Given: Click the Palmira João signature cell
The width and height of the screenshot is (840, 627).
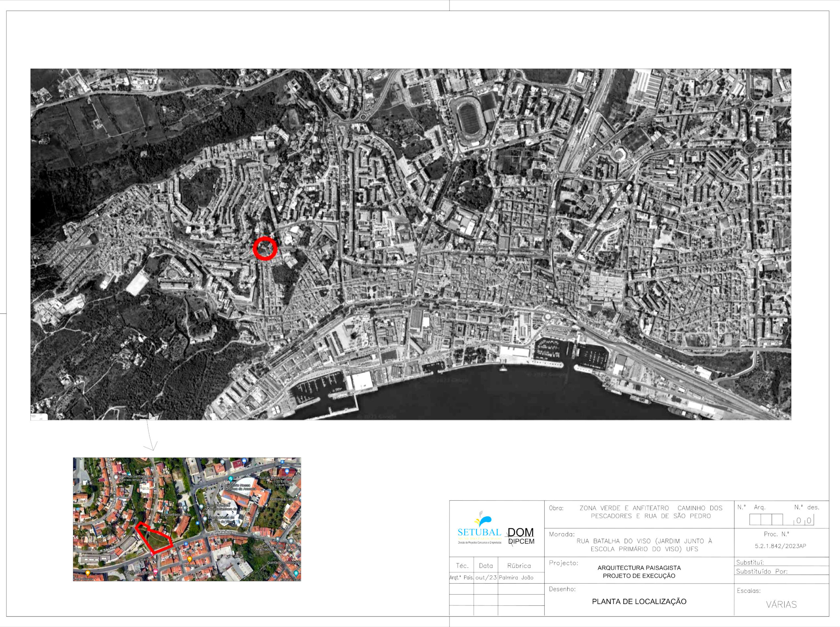Looking at the screenshot, I should pyautogui.click(x=516, y=578).
